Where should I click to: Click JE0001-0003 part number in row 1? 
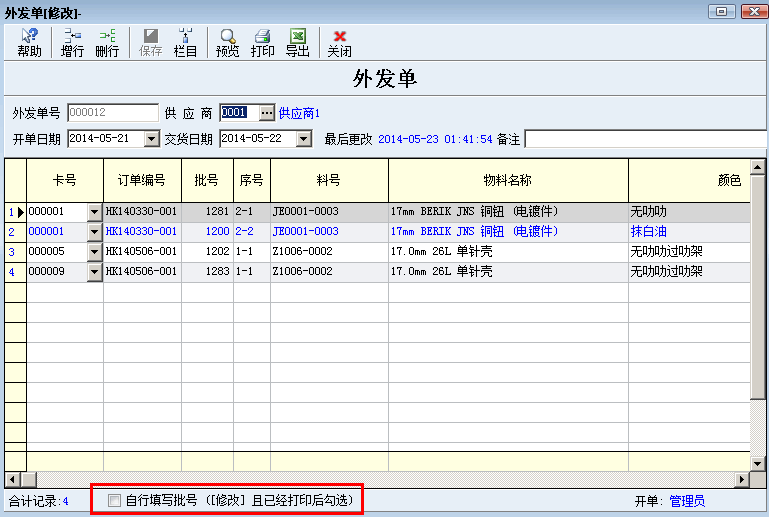point(329,212)
